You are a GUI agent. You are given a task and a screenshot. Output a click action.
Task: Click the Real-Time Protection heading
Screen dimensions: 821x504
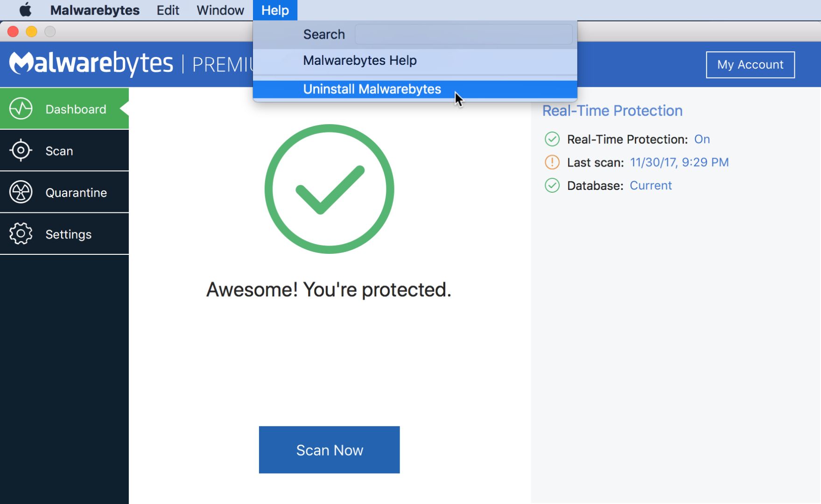(x=612, y=111)
